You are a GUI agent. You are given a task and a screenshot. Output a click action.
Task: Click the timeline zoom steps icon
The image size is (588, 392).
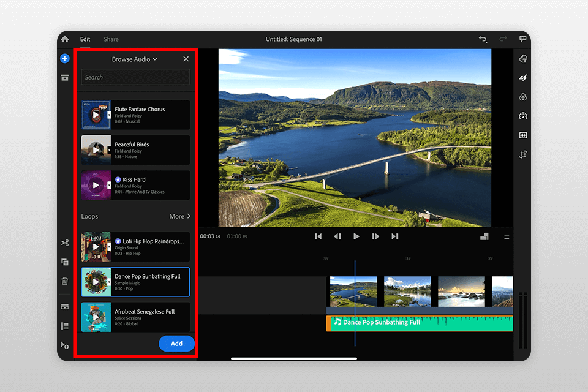point(484,236)
